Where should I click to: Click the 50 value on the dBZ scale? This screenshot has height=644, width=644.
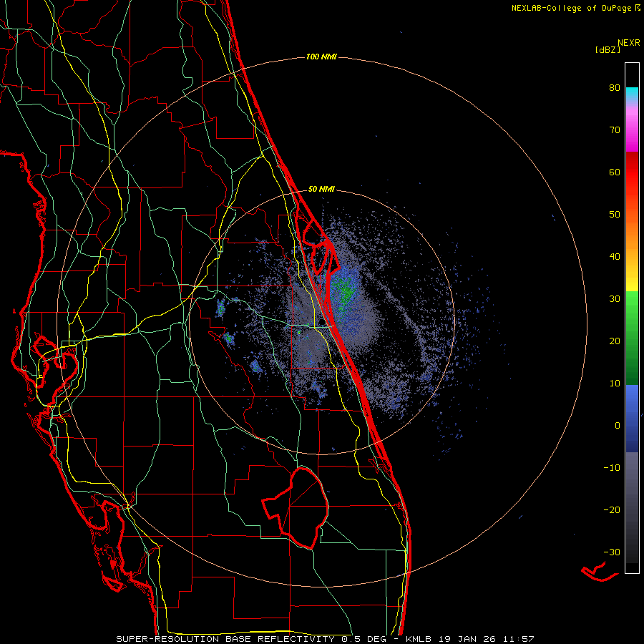pyautogui.click(x=615, y=215)
